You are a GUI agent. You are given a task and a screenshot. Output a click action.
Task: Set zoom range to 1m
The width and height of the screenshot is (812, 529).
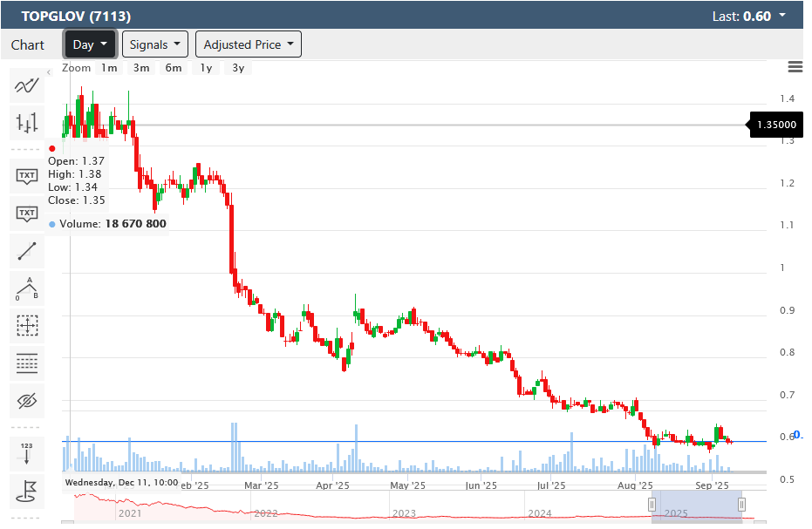(109, 68)
